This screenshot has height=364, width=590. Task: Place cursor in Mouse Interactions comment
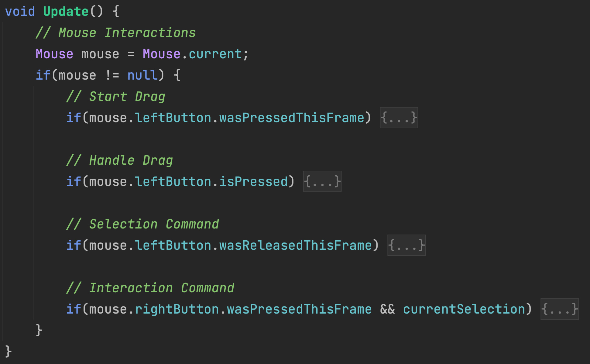[x=127, y=33]
